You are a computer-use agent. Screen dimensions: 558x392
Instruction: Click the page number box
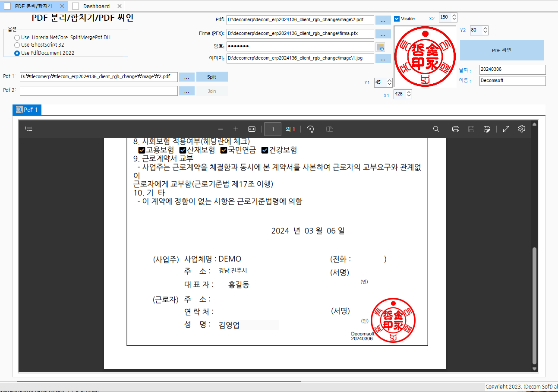(x=273, y=129)
